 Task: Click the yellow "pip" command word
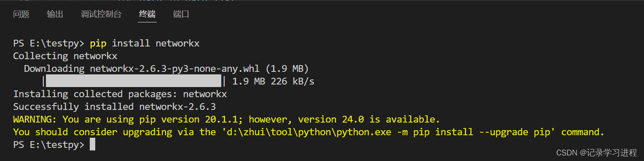click(98, 44)
